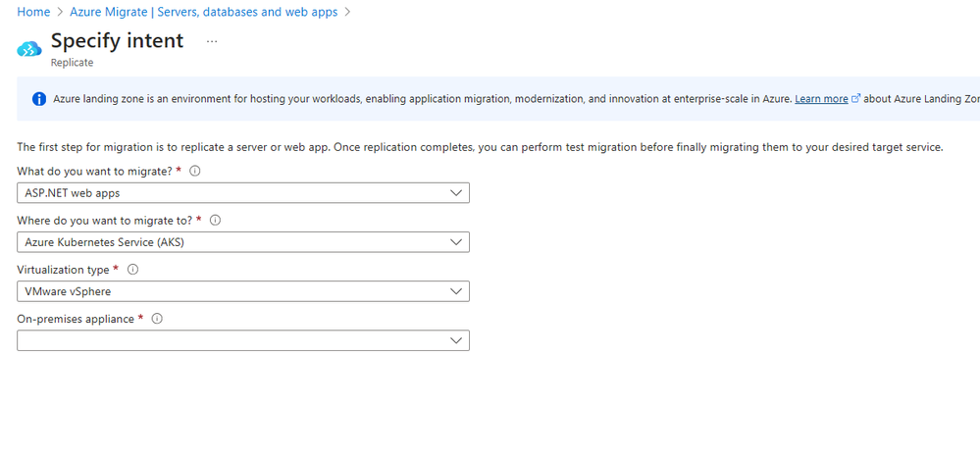Click chevron arrow of the On-premises appliance field
Screen dimensions: 980x459
point(456,340)
